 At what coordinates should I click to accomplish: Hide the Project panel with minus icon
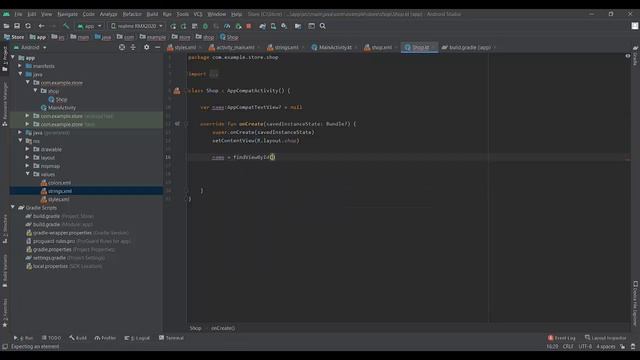(x=158, y=47)
